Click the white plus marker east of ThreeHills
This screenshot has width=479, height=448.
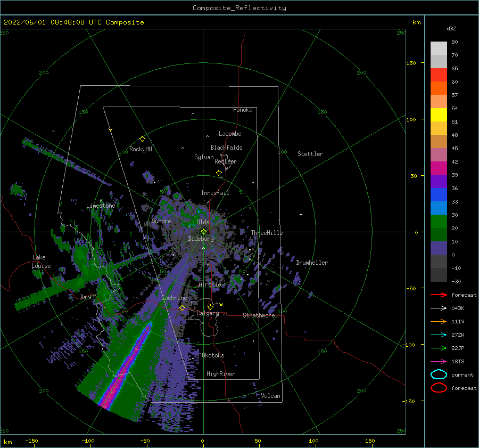301,214
